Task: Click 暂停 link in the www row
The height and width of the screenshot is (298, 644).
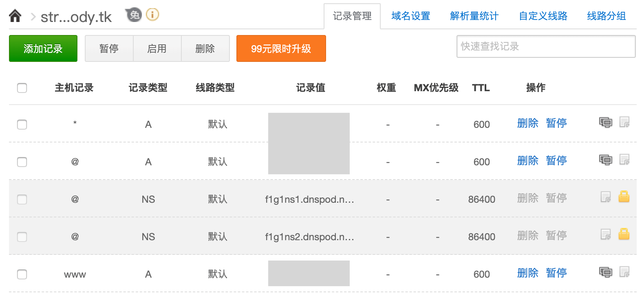Action: (x=556, y=273)
